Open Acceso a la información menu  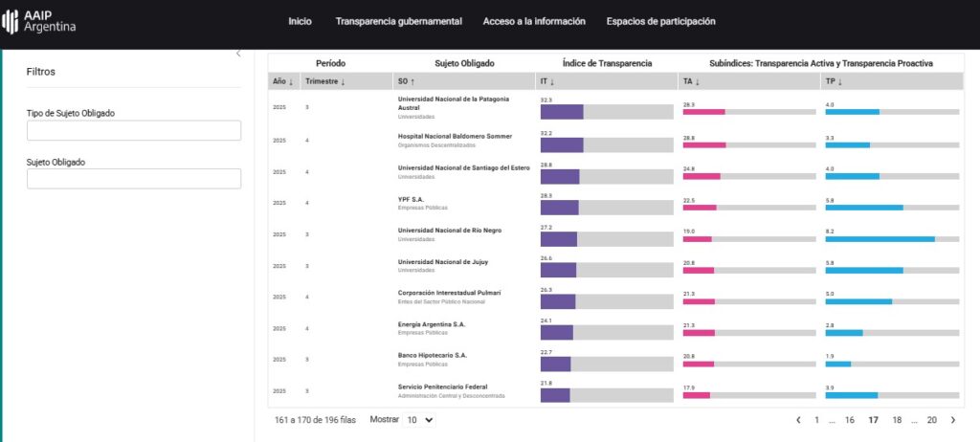point(534,21)
